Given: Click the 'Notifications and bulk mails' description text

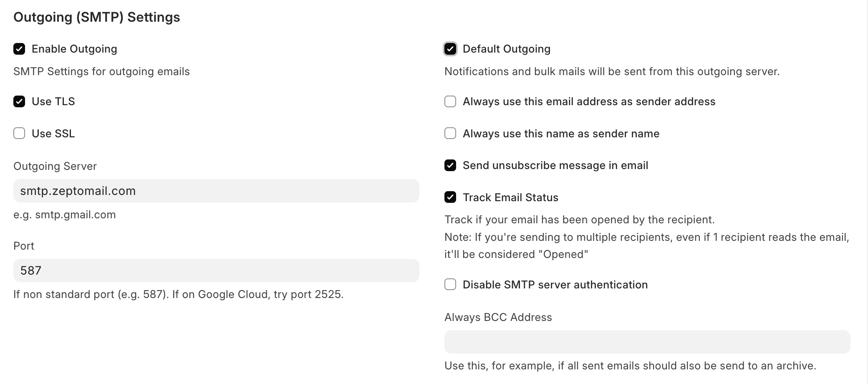Looking at the screenshot, I should [x=611, y=71].
